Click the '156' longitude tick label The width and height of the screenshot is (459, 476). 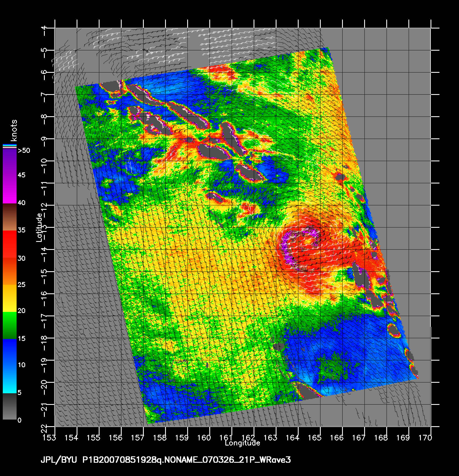[116, 438]
